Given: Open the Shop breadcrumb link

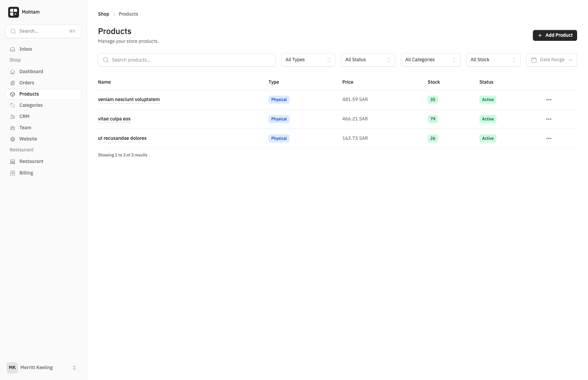Looking at the screenshot, I should click(x=103, y=14).
